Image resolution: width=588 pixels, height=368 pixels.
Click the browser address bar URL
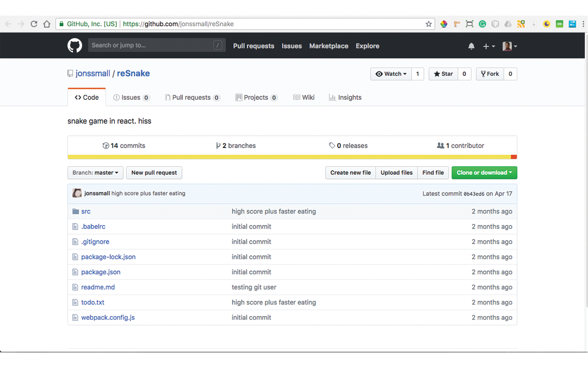[x=178, y=24]
